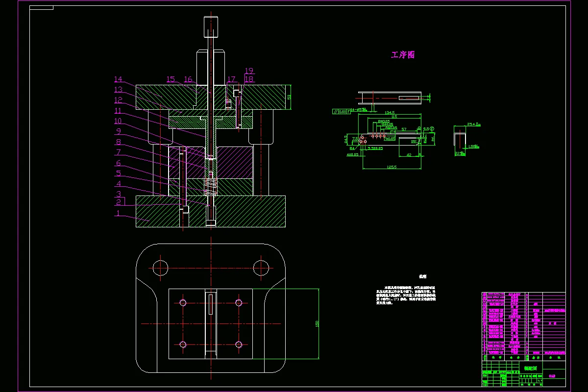The width and height of the screenshot is (588, 392).
Task: Select part callout number 12
Action: (118, 100)
